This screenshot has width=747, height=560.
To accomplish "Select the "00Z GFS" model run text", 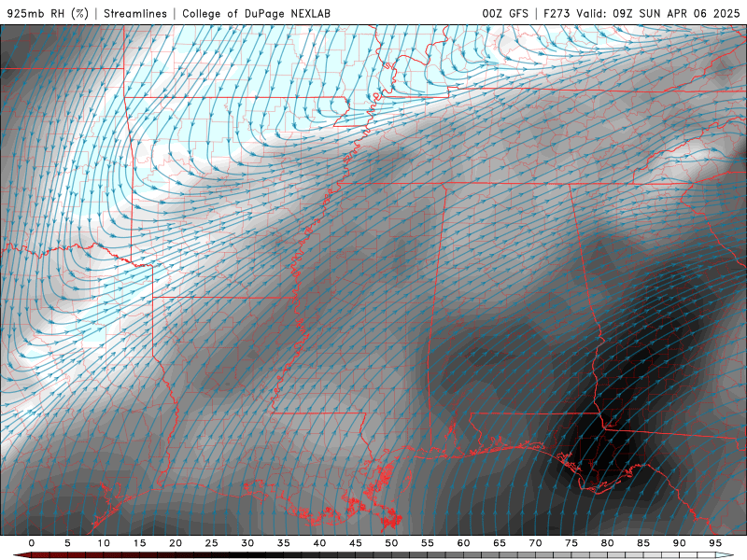I will point(505,14).
